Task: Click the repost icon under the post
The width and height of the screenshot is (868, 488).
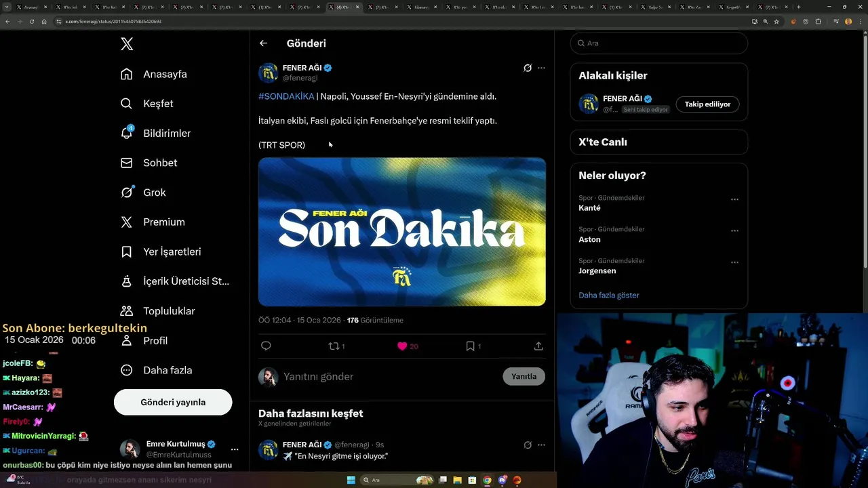Action: [334, 346]
